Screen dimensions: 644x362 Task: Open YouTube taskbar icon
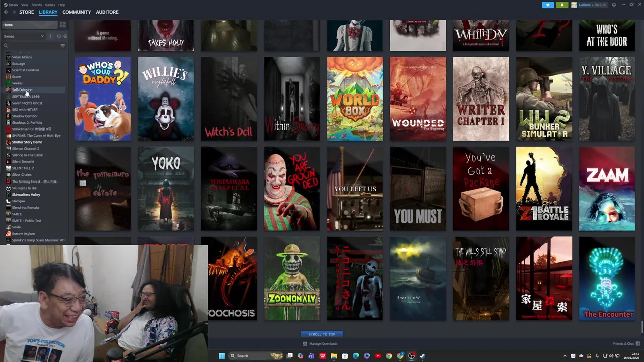378,356
